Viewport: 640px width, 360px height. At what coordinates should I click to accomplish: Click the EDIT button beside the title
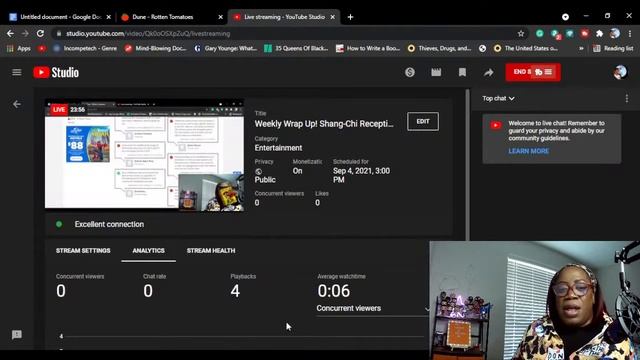click(x=423, y=121)
